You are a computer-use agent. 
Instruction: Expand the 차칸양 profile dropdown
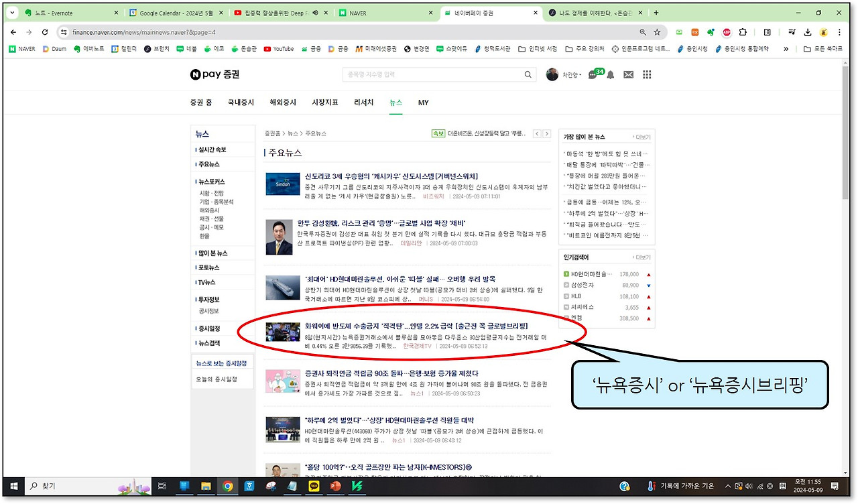point(571,74)
